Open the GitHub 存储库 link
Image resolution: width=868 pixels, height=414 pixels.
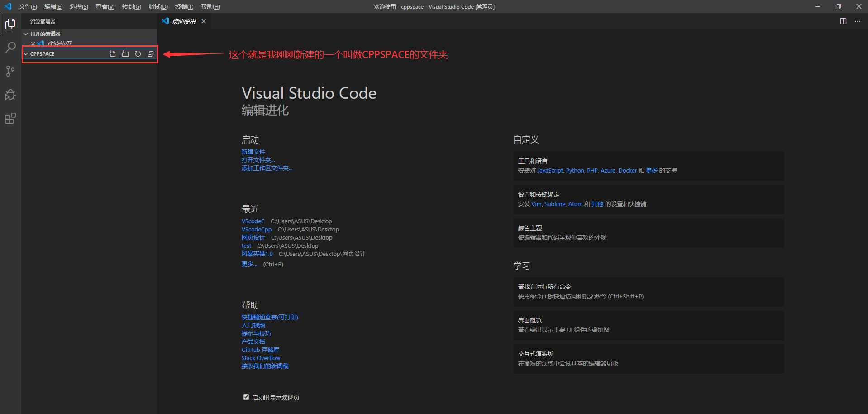pos(260,350)
